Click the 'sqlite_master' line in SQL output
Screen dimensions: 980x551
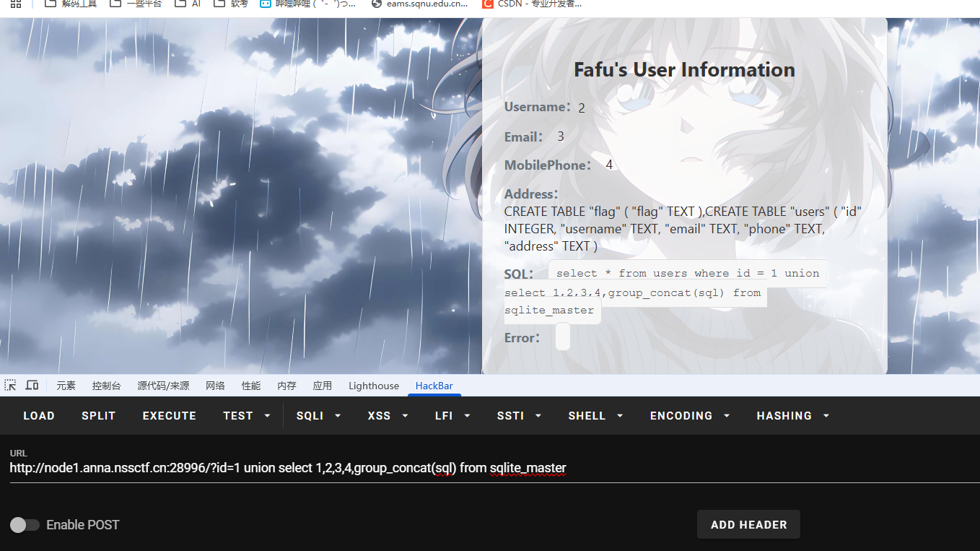(549, 311)
